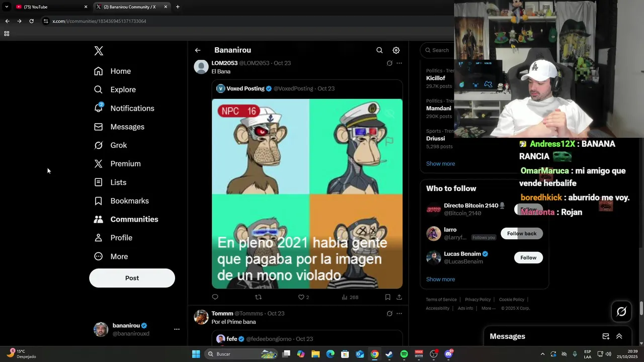The width and height of the screenshot is (644, 362).
Task: Share the LOM2053 post
Action: coord(399,297)
